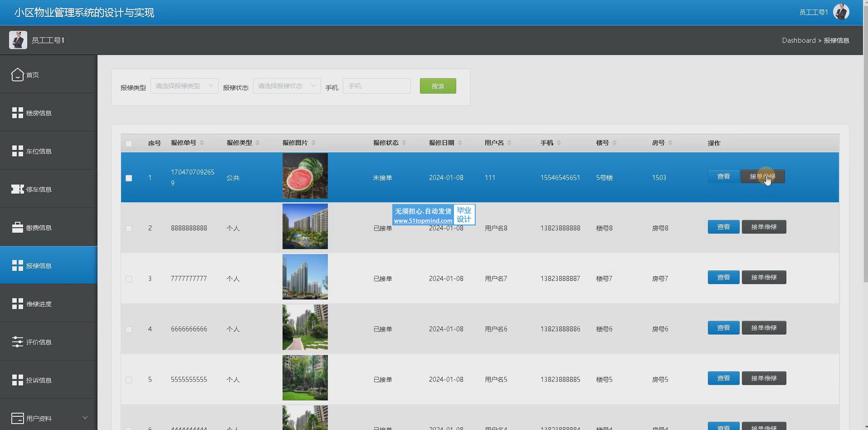Open 首页 in the sidebar
Image resolution: width=868 pixels, height=430 pixels.
[x=49, y=74]
